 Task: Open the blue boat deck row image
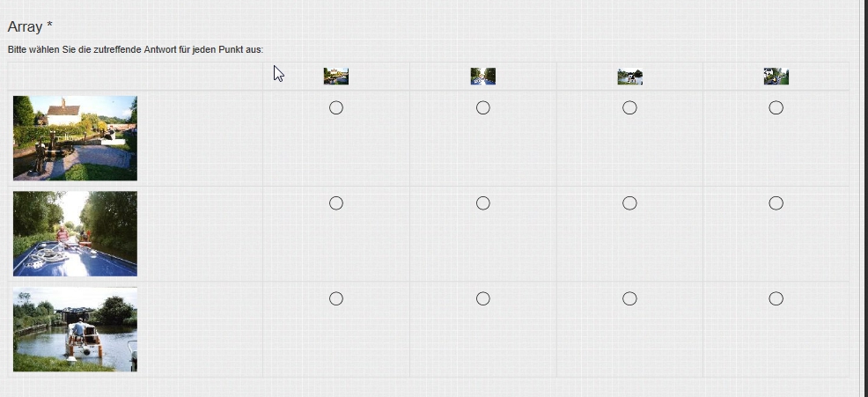click(x=75, y=233)
